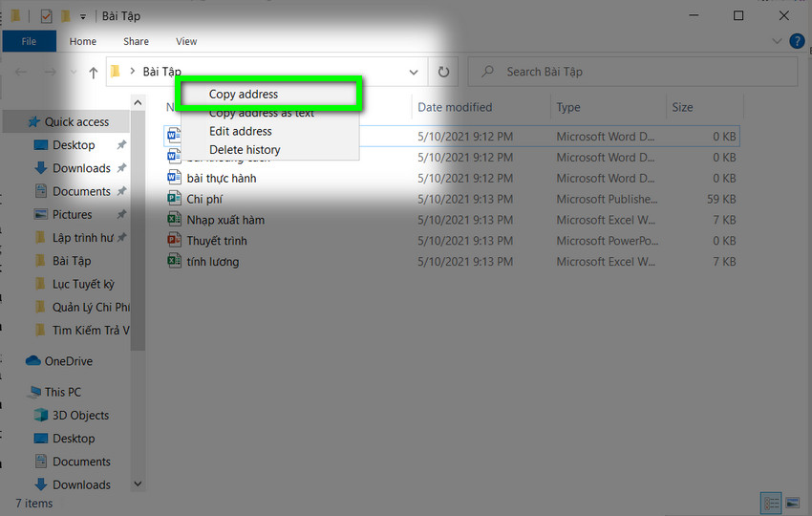
Task: Open Pictures in navigation pane
Action: (72, 214)
